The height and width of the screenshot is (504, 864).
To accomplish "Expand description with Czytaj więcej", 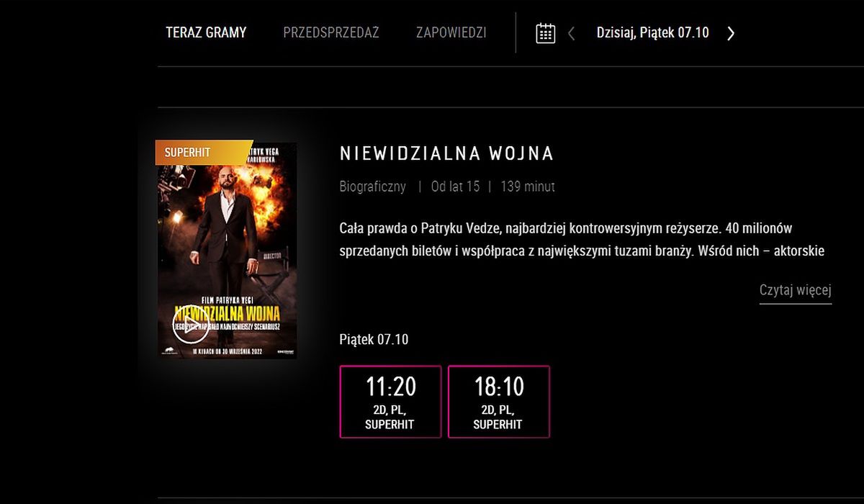I will click(x=796, y=290).
